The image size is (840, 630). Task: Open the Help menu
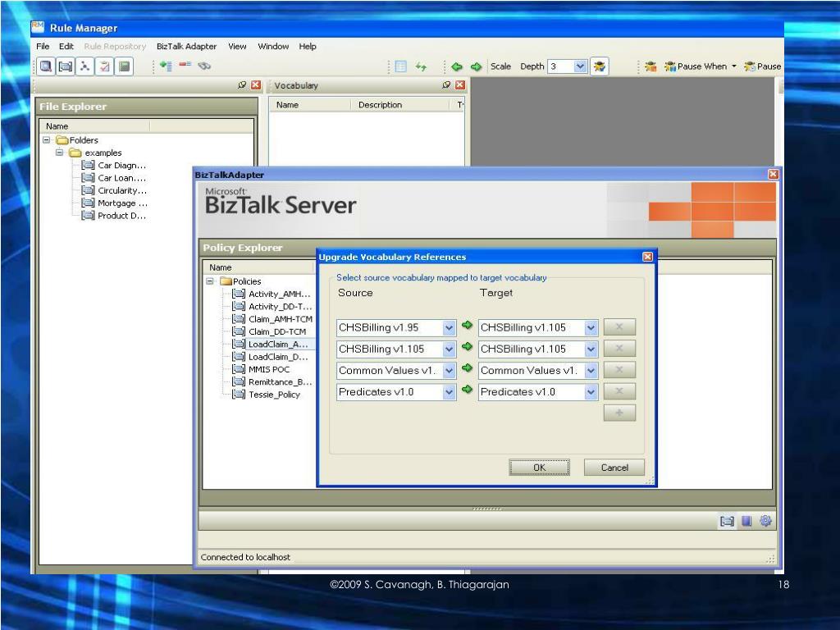point(308,47)
